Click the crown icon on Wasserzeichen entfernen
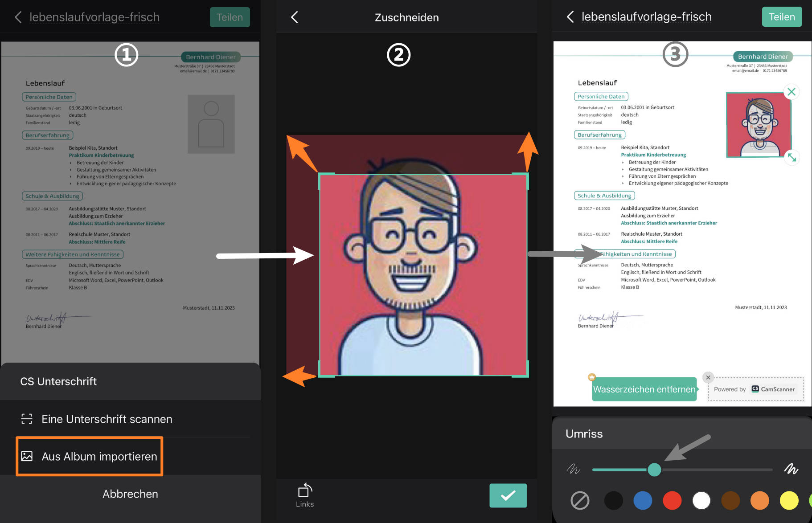The width and height of the screenshot is (812, 523). pos(592,377)
